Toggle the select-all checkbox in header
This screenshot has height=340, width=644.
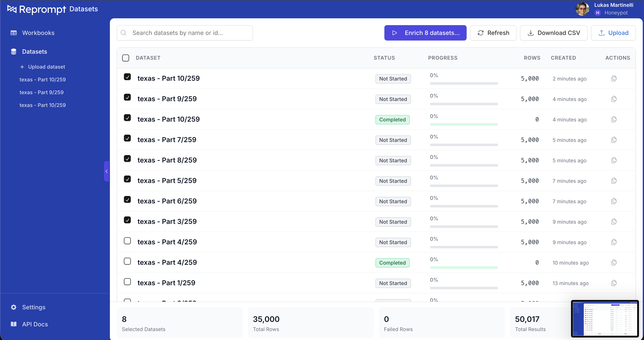pyautogui.click(x=125, y=58)
